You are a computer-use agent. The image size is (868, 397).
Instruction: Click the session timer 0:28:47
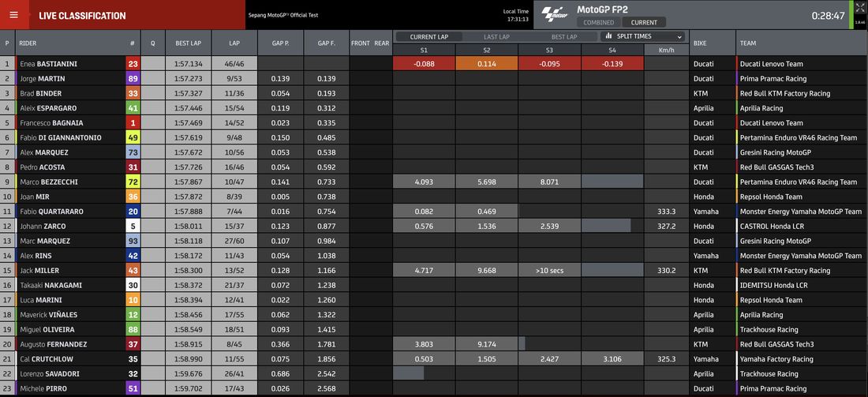pos(828,16)
